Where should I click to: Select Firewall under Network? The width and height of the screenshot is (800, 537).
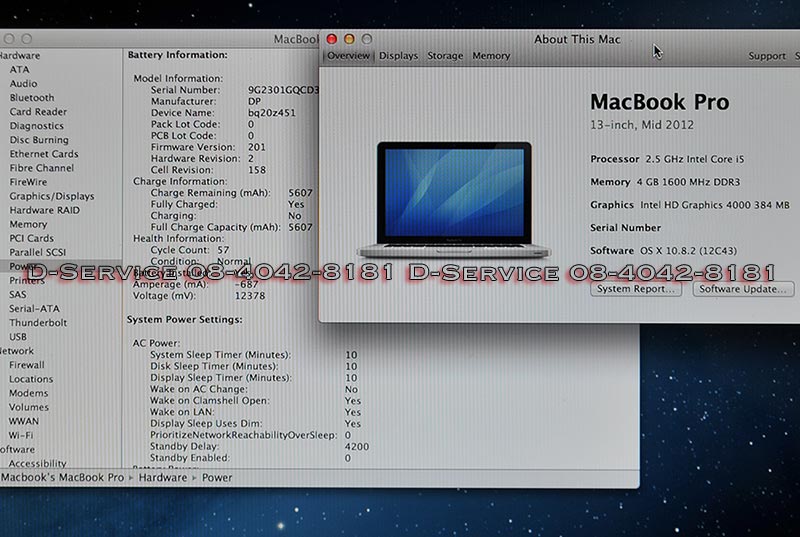click(27, 365)
